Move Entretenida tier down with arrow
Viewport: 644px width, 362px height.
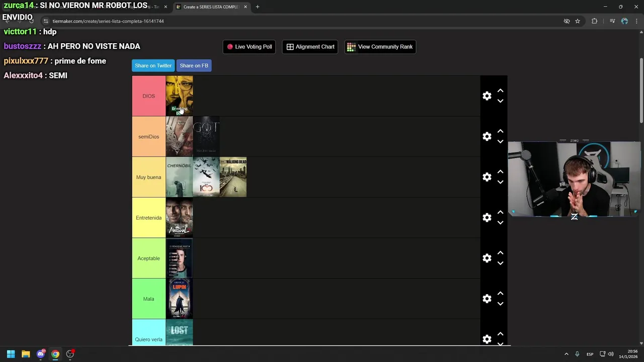pos(500,223)
